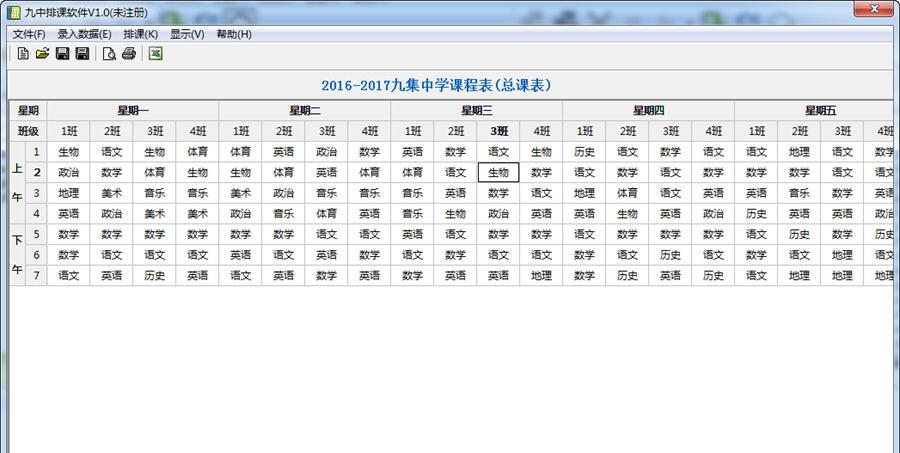Click the 下午 afternoon label
This screenshot has height=453, width=900.
point(18,254)
